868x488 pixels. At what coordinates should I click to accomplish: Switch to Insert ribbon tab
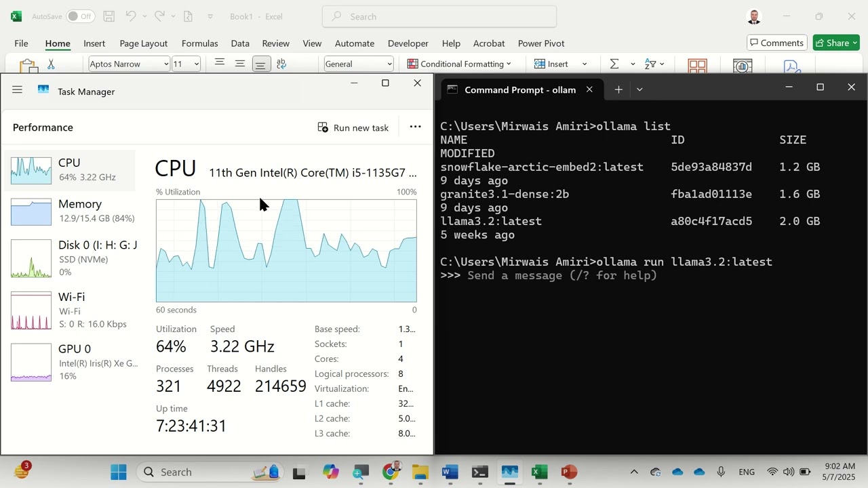click(94, 43)
